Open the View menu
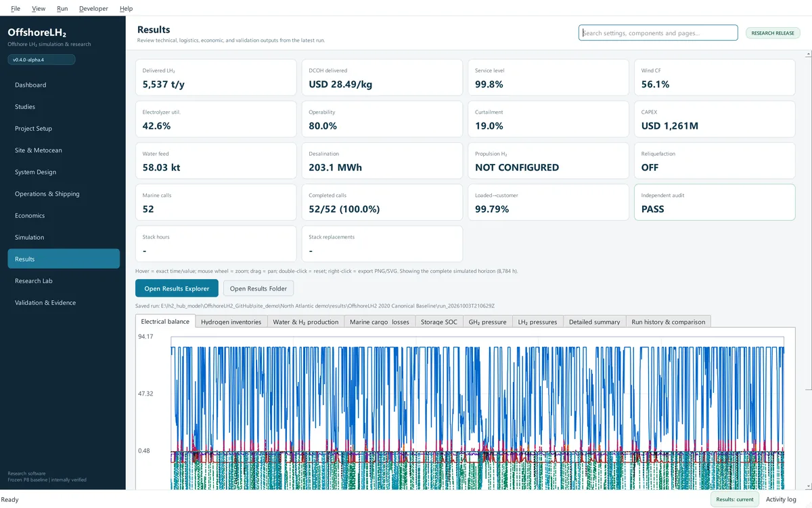This screenshot has height=508, width=812. click(x=39, y=8)
